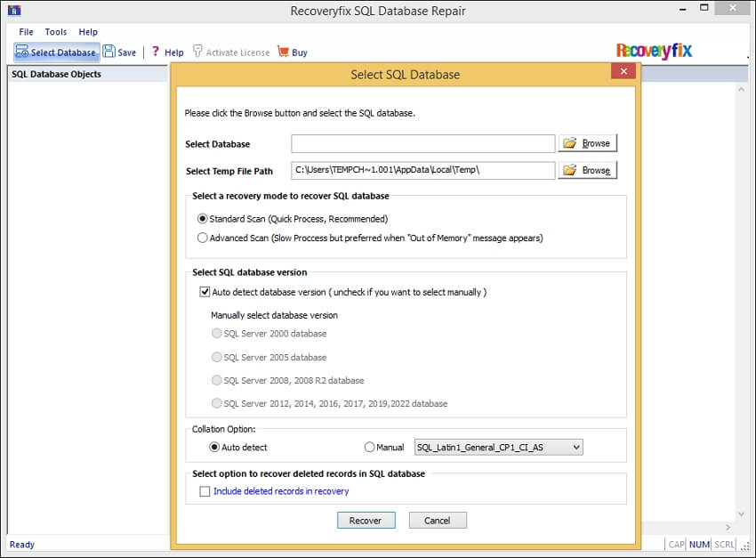The image size is (756, 558).
Task: Click the scroll down arrow in main window
Action: tap(741, 514)
